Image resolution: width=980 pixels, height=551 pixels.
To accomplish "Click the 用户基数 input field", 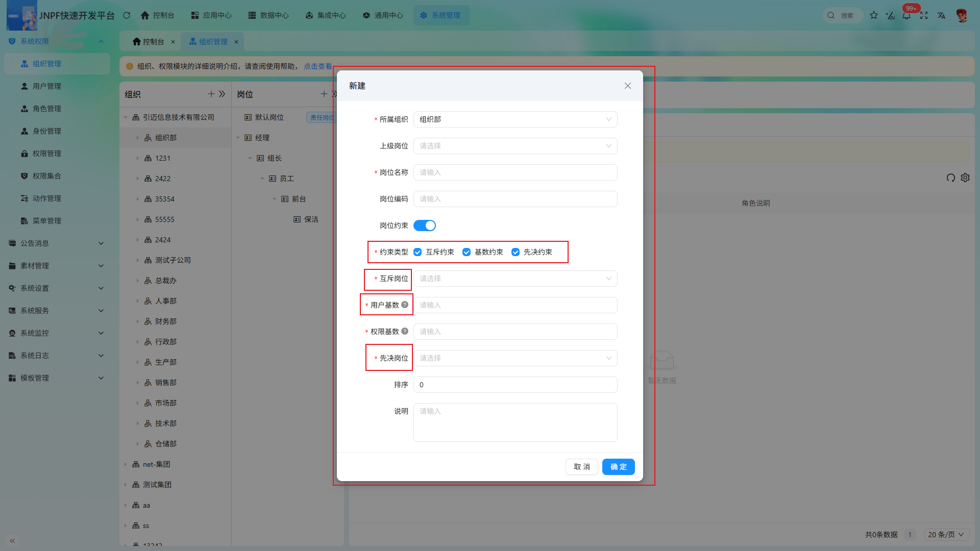I will (516, 305).
